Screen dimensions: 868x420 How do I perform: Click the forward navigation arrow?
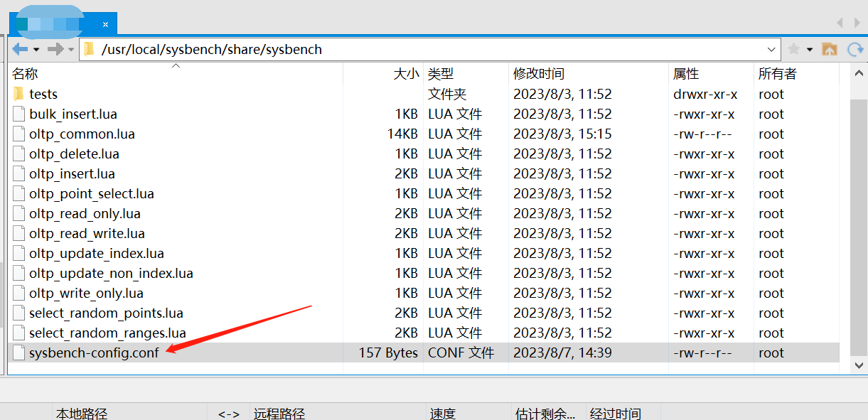(55, 49)
